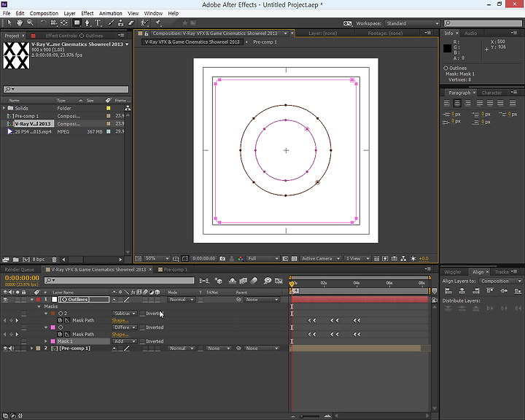
Task: Click Pre-comp 1 in comp navigator
Action: (265, 42)
